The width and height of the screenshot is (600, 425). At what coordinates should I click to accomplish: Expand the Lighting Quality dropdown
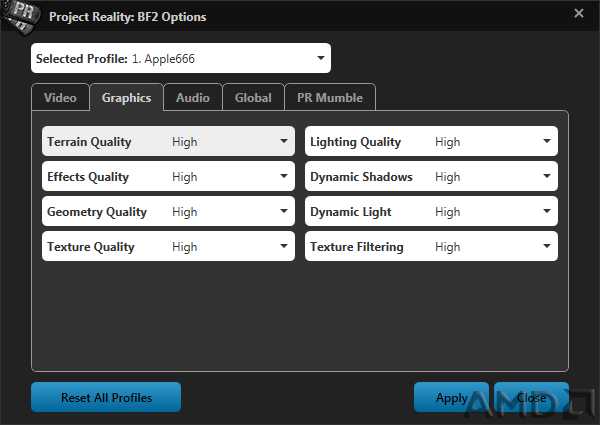pos(431,141)
